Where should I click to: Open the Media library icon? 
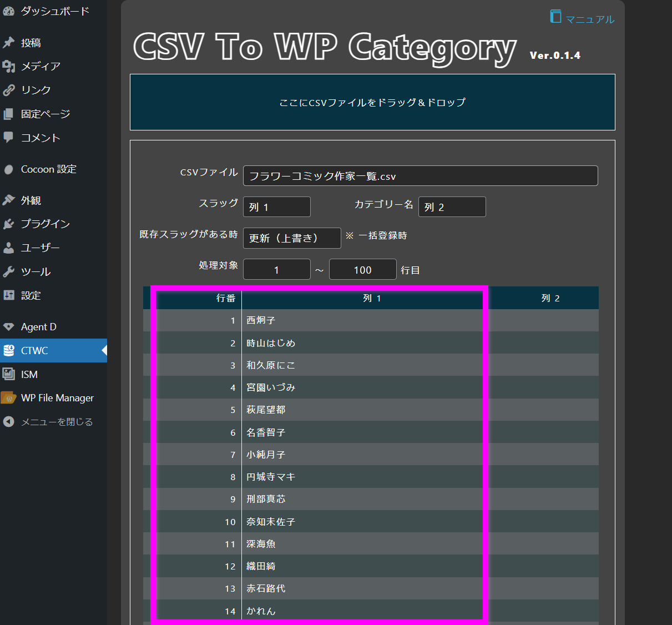pos(8,67)
